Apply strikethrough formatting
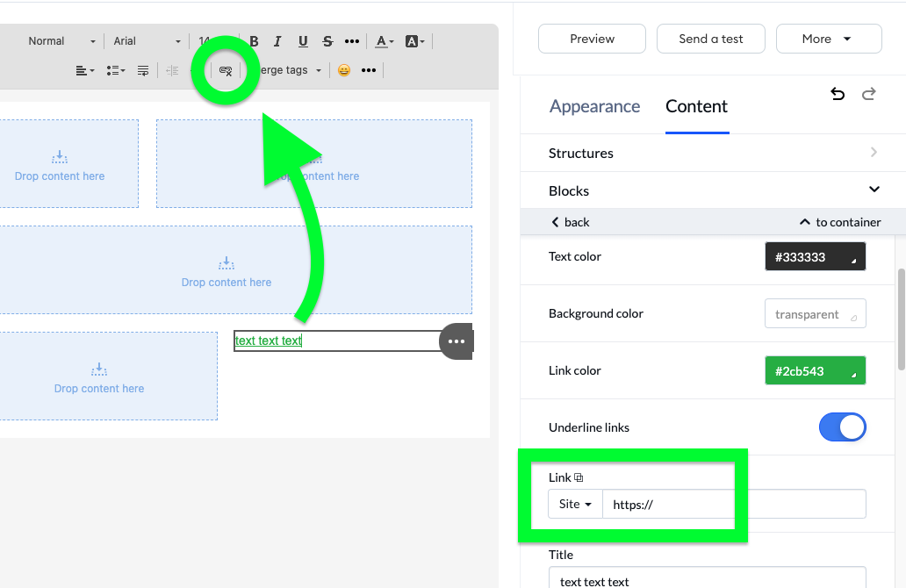This screenshot has width=906, height=588. point(327,41)
